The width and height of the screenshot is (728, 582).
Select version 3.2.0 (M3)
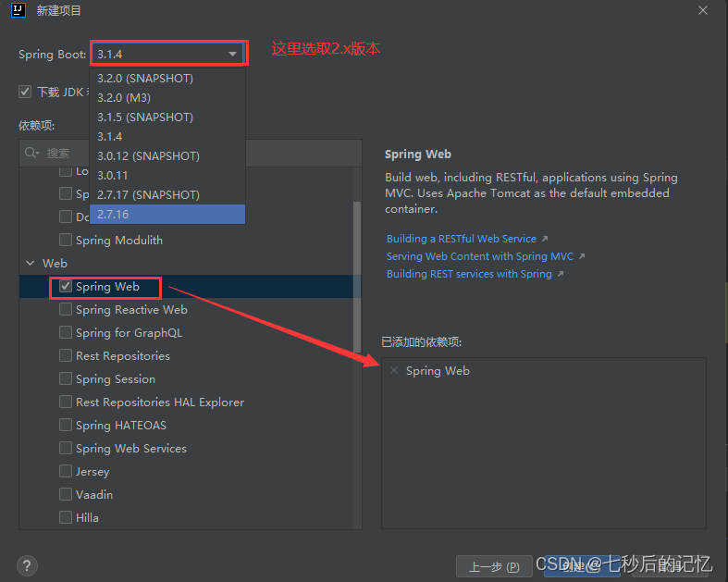(167, 98)
